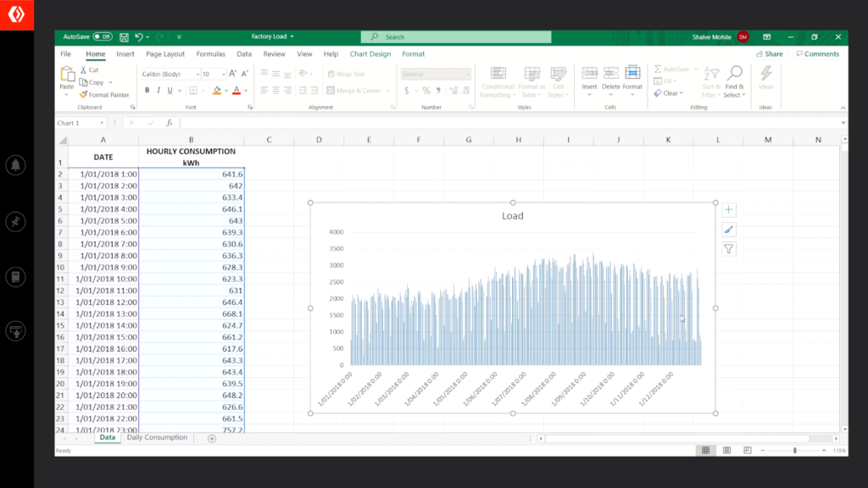Screen dimensions: 868x488
Task: Open the Chart Design ribbon tab
Action: click(370, 54)
